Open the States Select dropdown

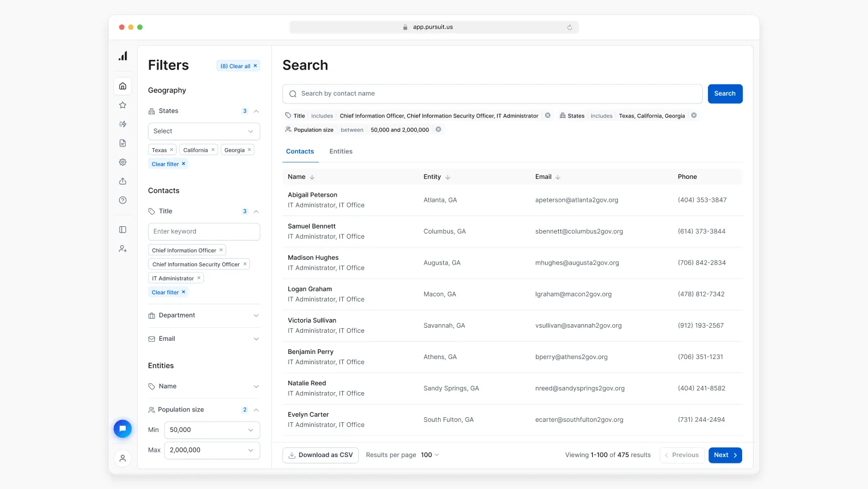(204, 131)
